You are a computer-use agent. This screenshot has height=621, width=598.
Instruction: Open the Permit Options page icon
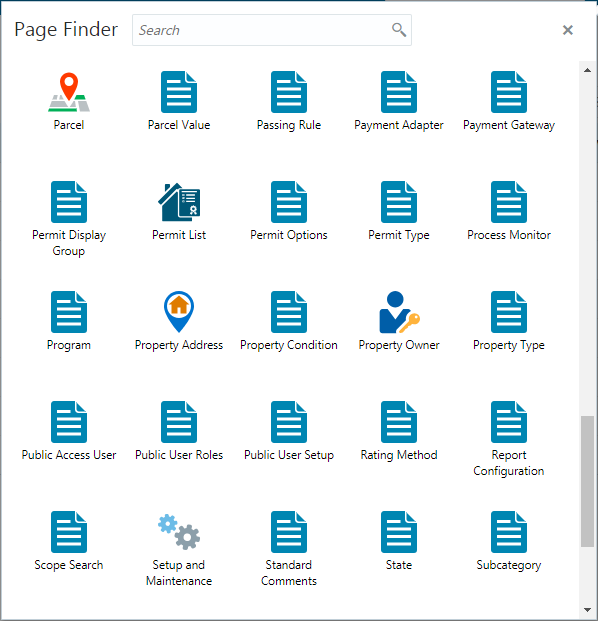point(289,202)
